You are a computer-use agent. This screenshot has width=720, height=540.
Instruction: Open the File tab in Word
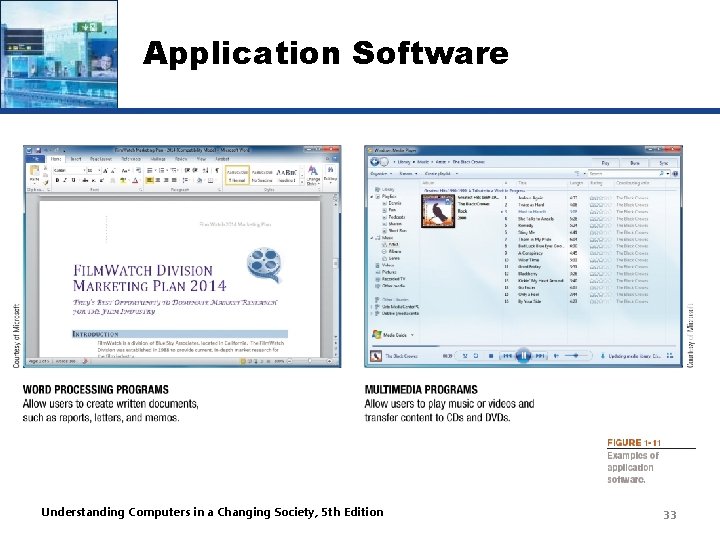pyautogui.click(x=35, y=159)
